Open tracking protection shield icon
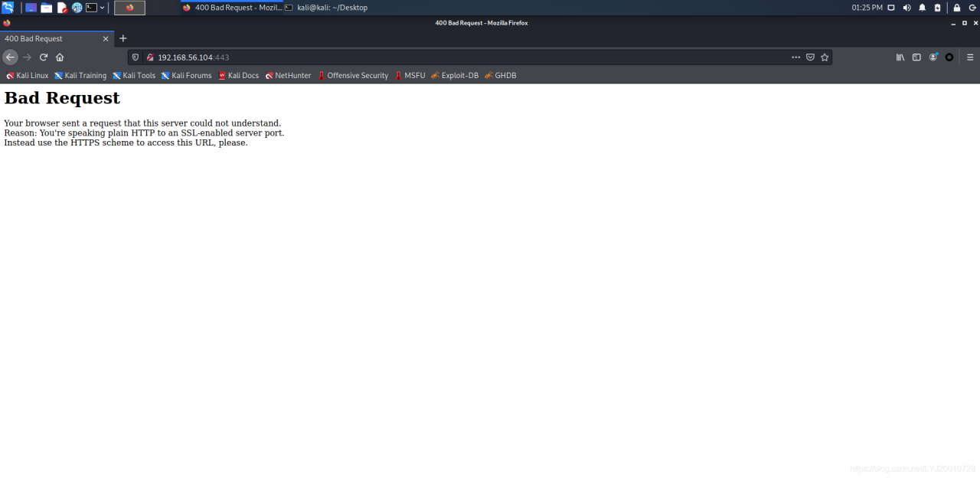The height and width of the screenshot is (478, 980). click(x=136, y=57)
